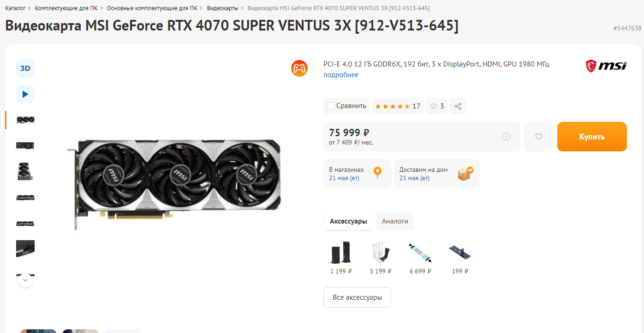Open the 3D model viewer
The height and width of the screenshot is (333, 644).
click(x=25, y=68)
